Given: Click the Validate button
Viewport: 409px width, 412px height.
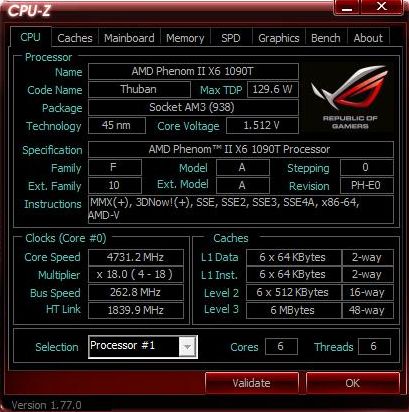Looking at the screenshot, I should tap(252, 383).
